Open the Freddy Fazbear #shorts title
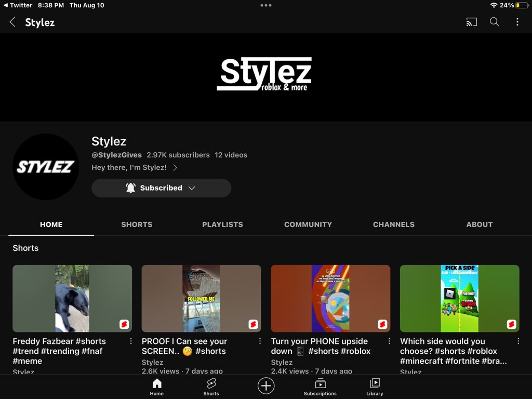The image size is (532, 399). click(59, 351)
